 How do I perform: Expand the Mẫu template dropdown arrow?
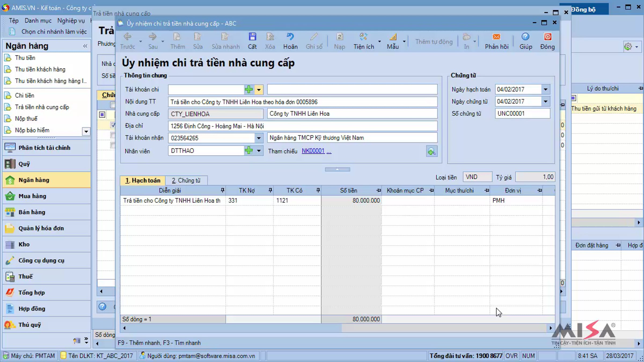[x=404, y=41]
